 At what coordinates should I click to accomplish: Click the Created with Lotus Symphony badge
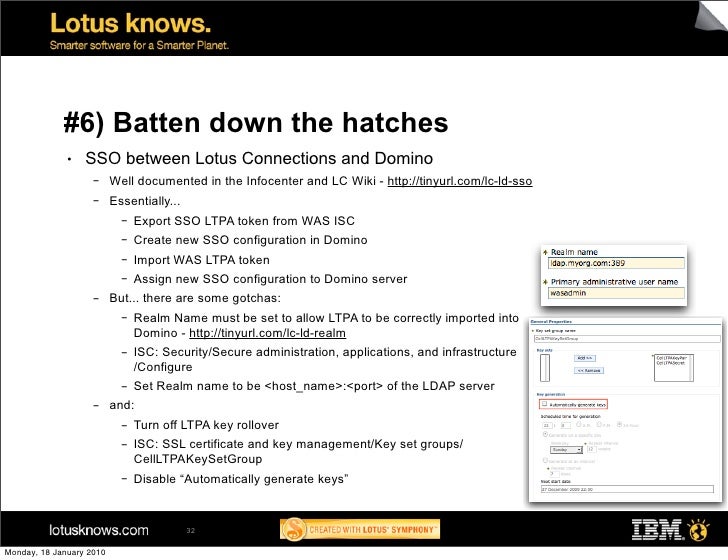[360, 529]
